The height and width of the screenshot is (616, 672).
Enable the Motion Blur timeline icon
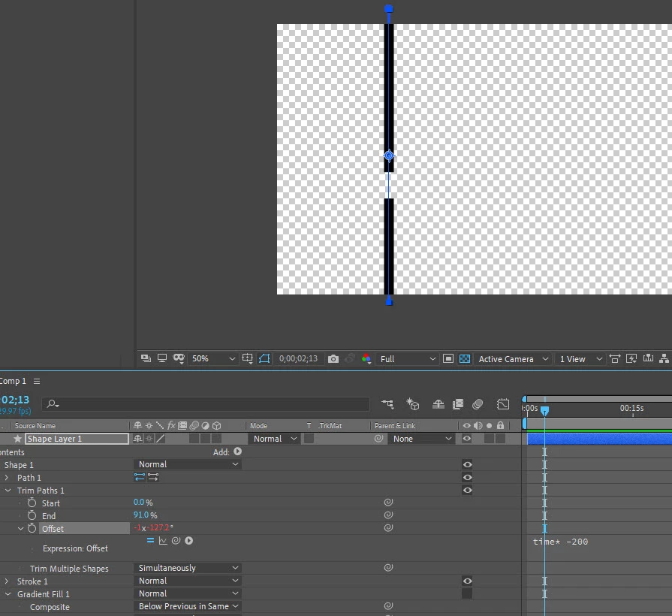(x=478, y=404)
